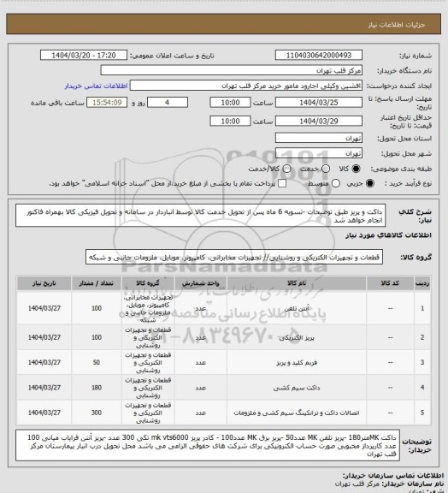Screen dimensions: 448x493
Task: Click the request creator field افشین وکیلی
Action: pyautogui.click(x=246, y=86)
